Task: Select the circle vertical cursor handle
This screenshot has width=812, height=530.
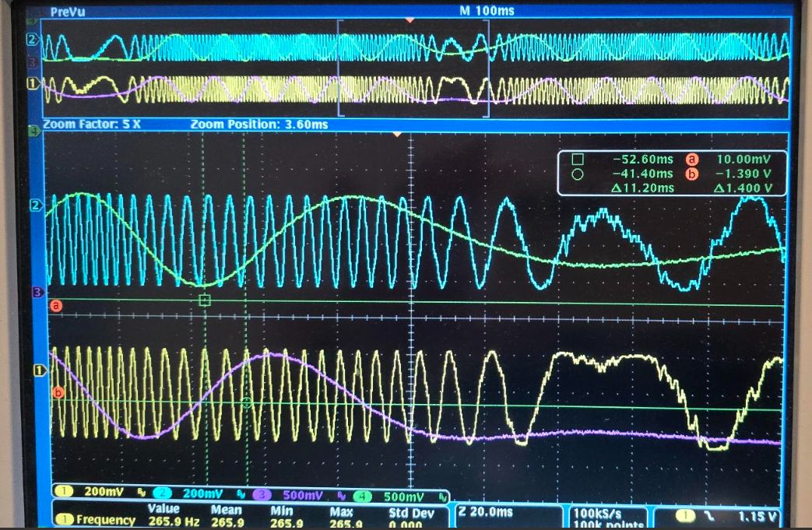Action: [247, 402]
